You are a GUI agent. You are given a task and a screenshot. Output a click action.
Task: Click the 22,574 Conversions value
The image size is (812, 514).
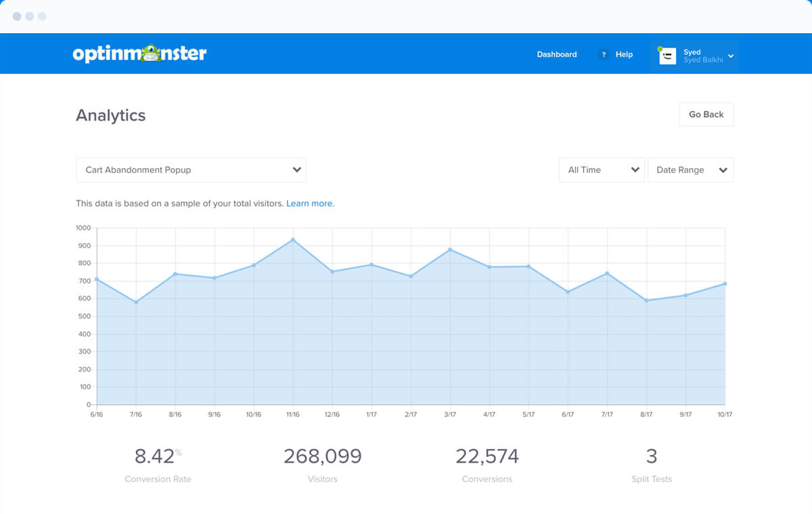tap(487, 456)
